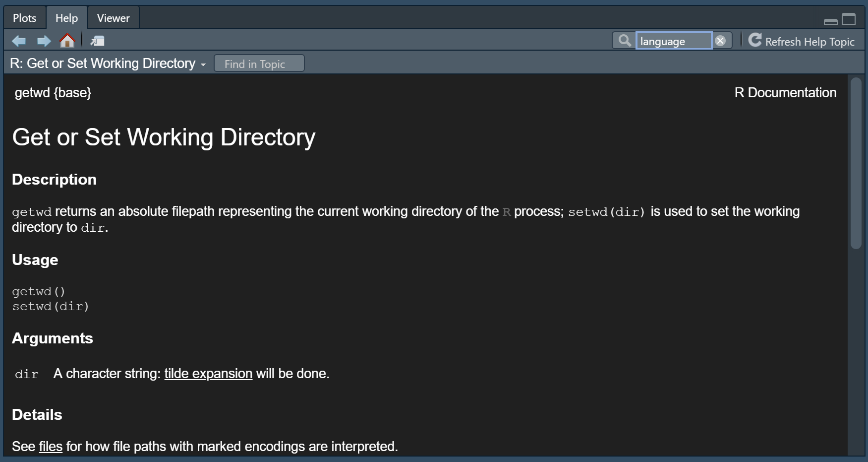Click the 'setwd(dir)' usage code line
The image size is (868, 462).
[51, 306]
